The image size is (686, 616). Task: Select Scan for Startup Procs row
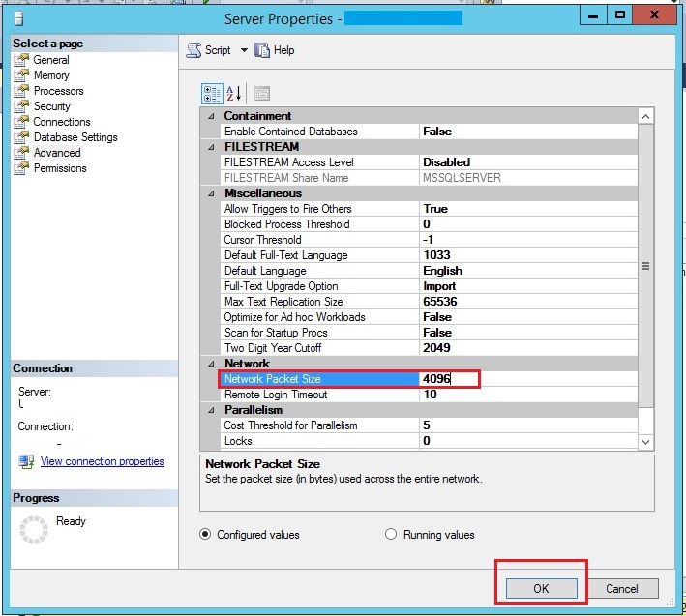pos(430,333)
